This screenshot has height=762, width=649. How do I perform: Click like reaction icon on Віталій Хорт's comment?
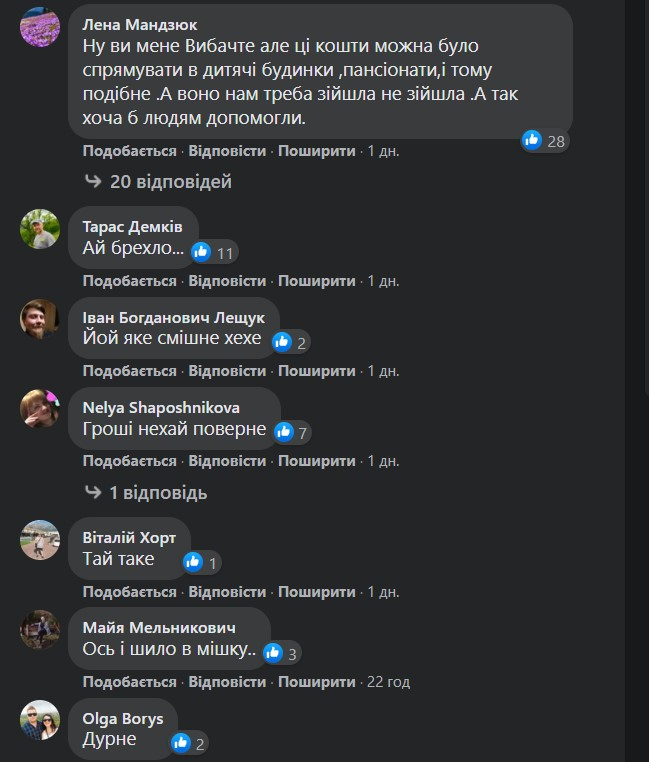pos(193,562)
